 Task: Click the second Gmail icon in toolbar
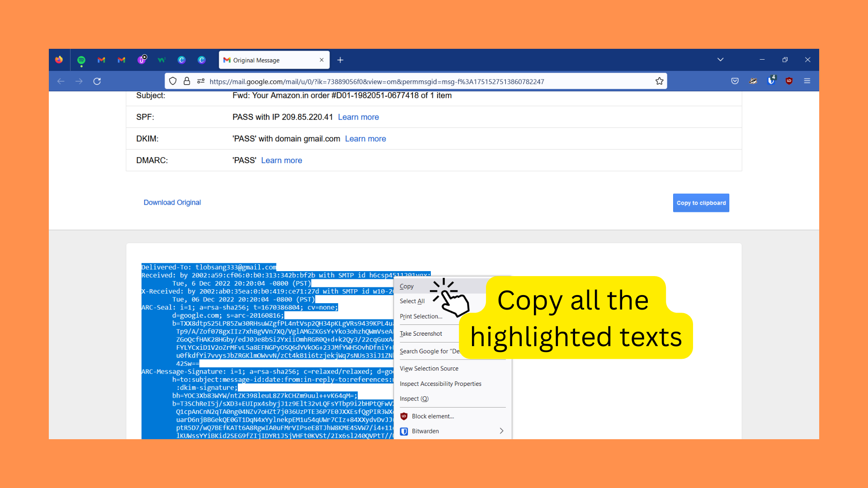(x=122, y=60)
